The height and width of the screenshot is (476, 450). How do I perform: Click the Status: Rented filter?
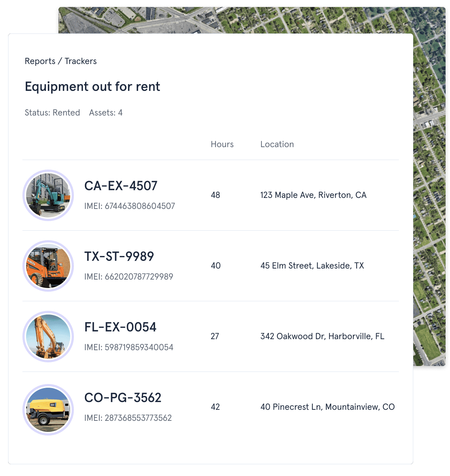52,113
